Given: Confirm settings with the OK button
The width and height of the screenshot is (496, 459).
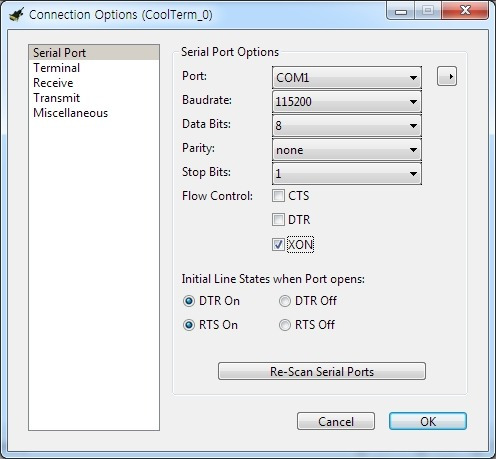Looking at the screenshot, I should tap(428, 421).
